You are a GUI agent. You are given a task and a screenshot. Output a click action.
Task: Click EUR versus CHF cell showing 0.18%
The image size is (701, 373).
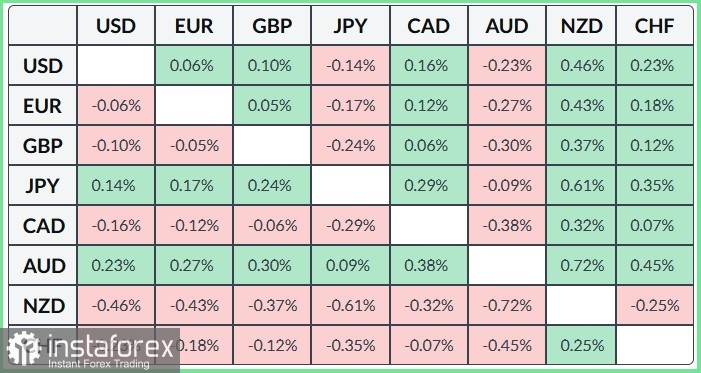point(655,106)
